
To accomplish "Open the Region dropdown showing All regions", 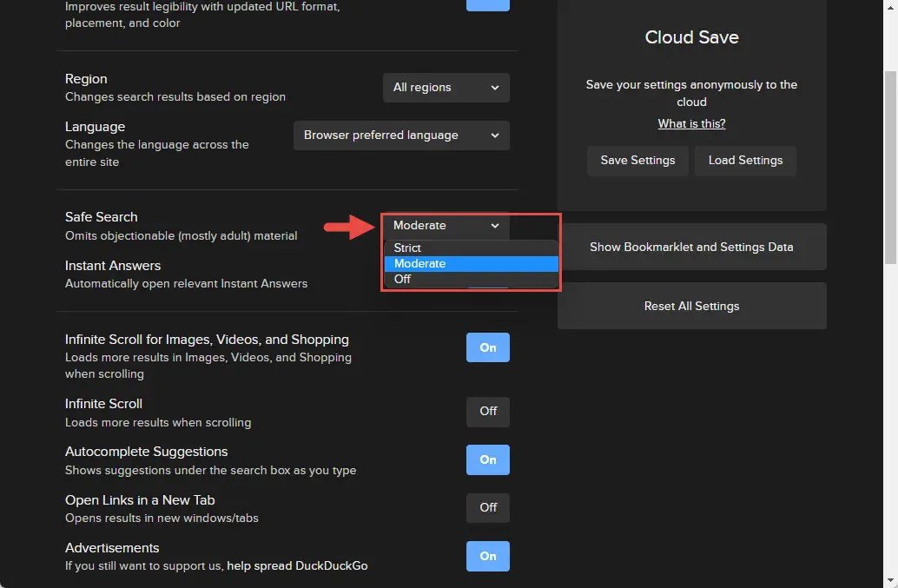I will 446,87.
